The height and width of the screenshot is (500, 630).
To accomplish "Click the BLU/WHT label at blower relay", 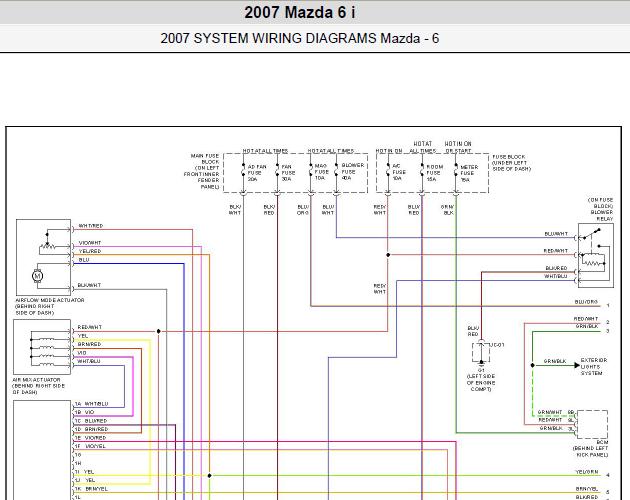I will tap(556, 234).
